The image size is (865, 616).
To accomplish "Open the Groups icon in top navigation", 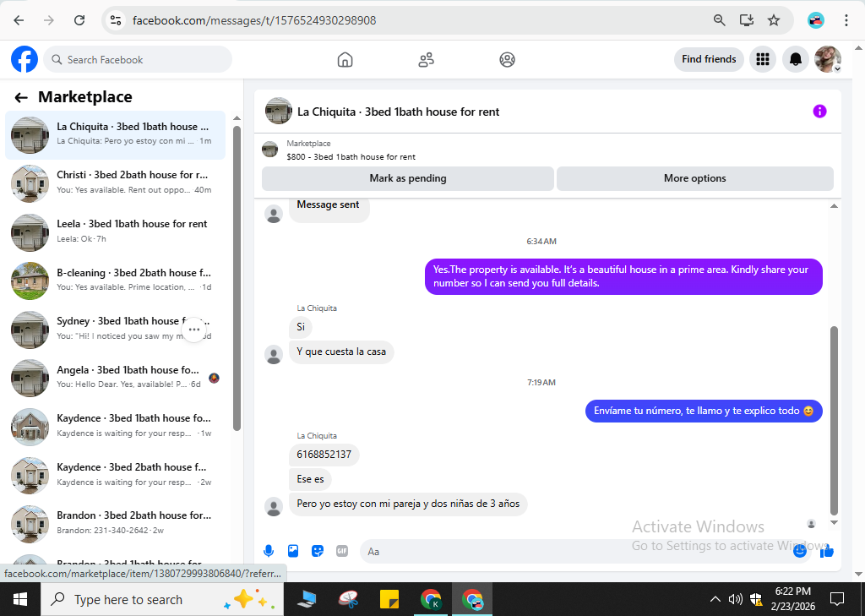I will point(507,60).
